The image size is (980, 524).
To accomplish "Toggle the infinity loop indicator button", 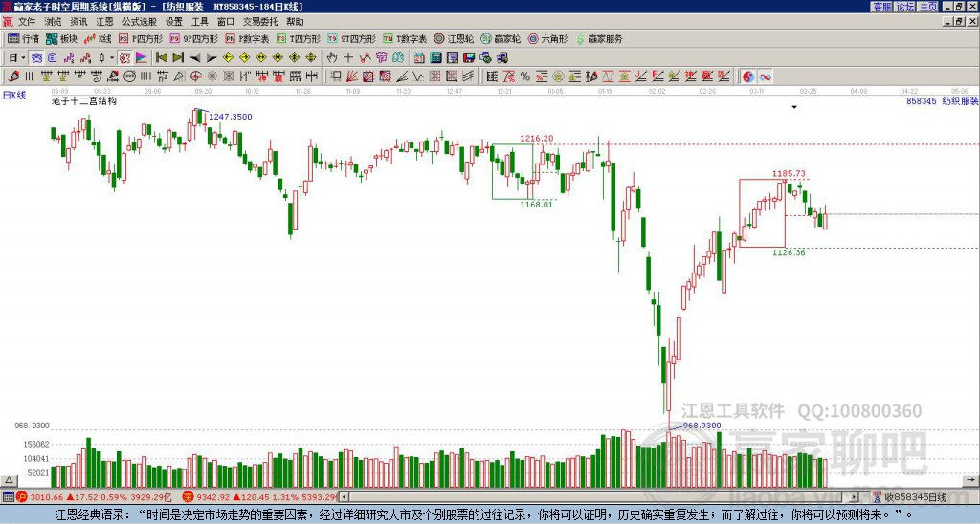I will tap(765, 76).
